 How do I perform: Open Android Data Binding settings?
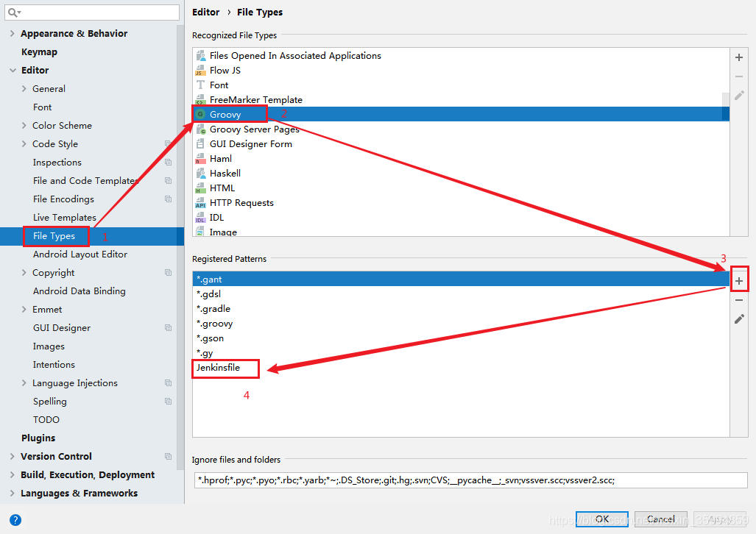tap(79, 291)
